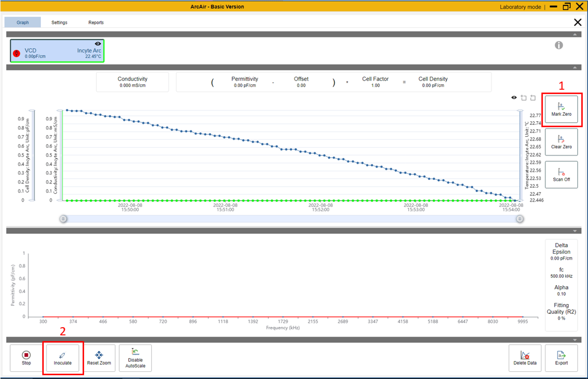Click Delete Data button
The height and width of the screenshot is (379, 588).
click(x=525, y=358)
